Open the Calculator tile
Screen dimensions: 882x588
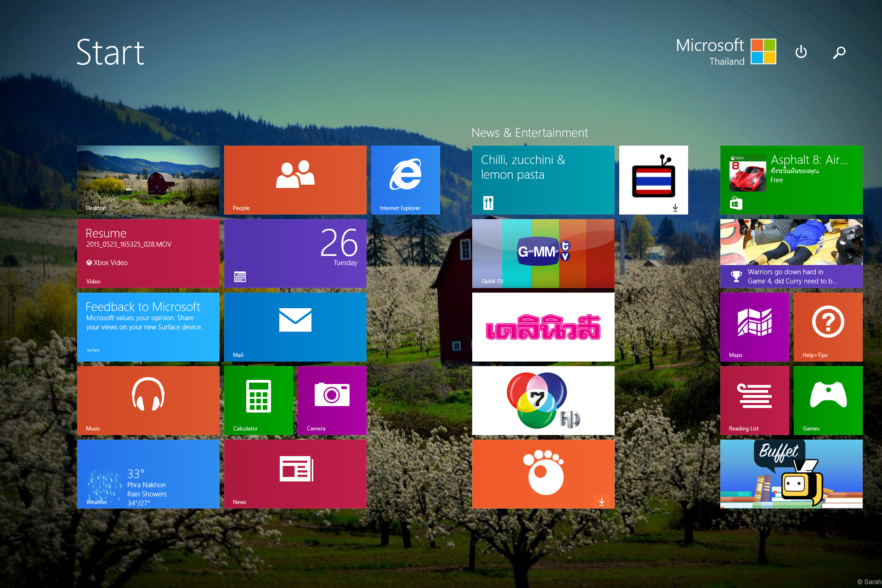coord(258,401)
